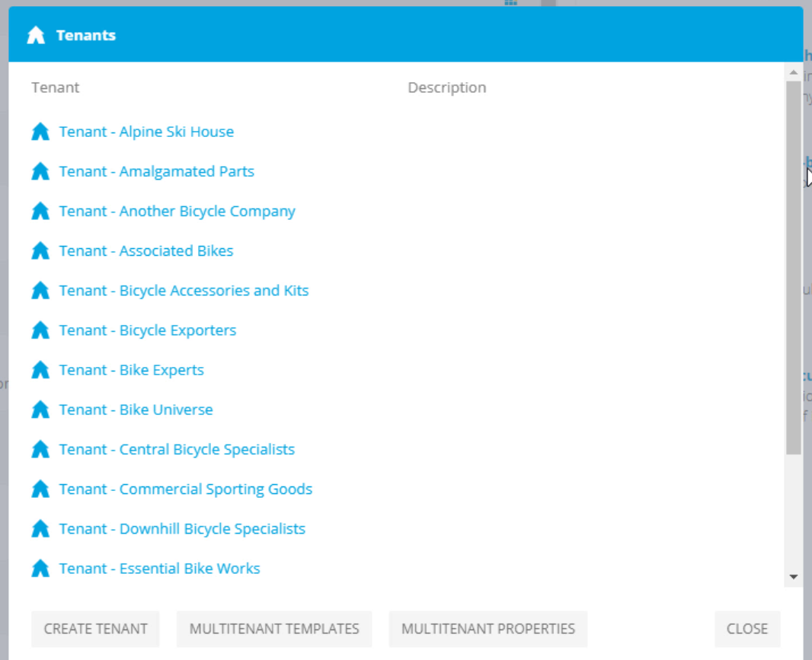This screenshot has width=812, height=660.
Task: Open MULTITENANT PROPERTIES
Action: tap(488, 629)
